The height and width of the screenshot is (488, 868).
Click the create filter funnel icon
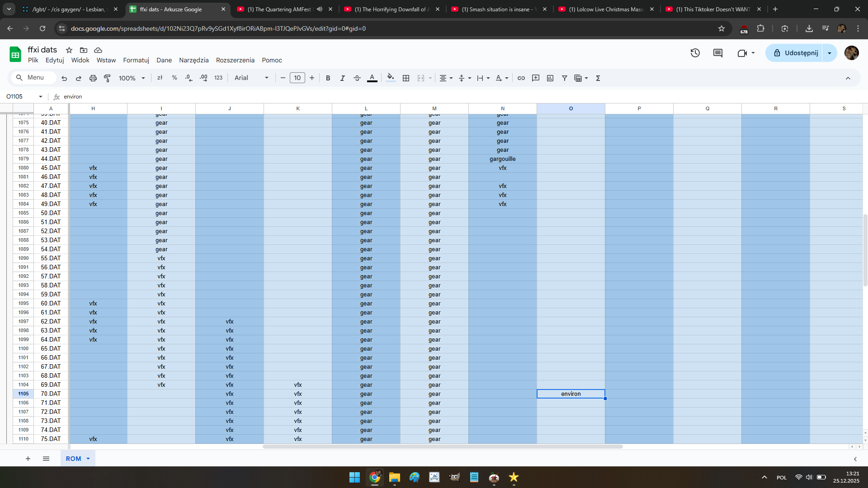point(565,78)
